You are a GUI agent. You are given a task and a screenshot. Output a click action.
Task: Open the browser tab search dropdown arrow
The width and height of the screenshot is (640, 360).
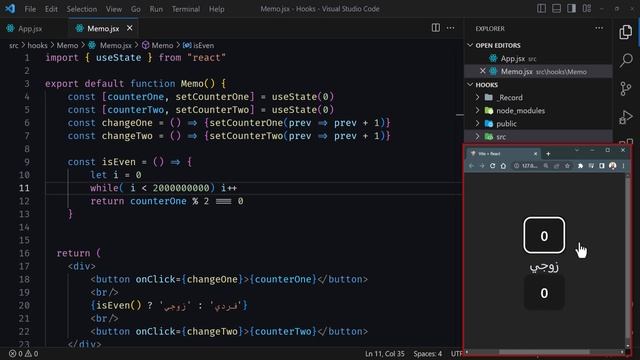pyautogui.click(x=577, y=150)
